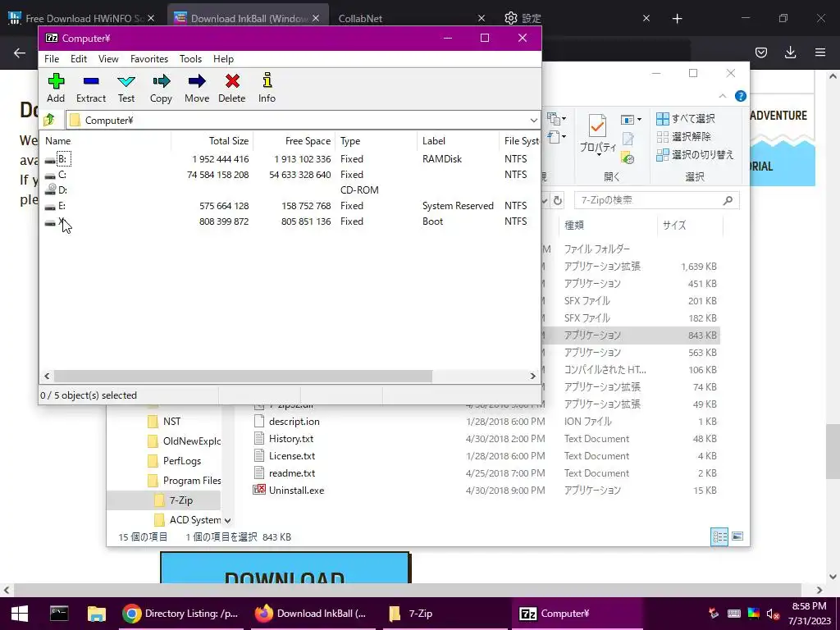Viewport: 840px width, 630px height.
Task: Open Info from the 7-Zip toolbar
Action: tap(267, 88)
